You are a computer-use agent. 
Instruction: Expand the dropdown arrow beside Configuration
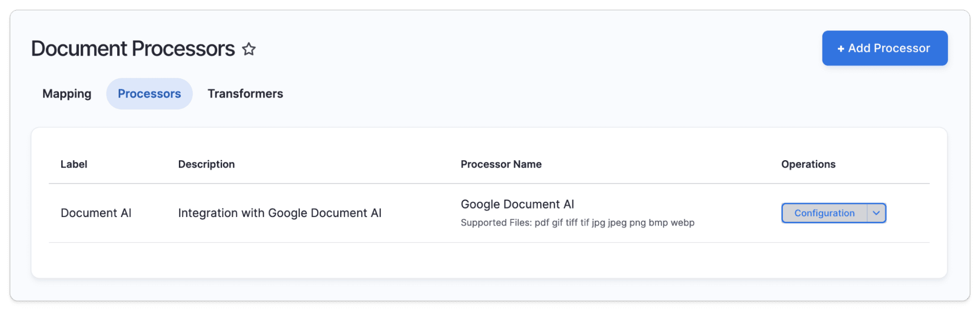click(876, 213)
